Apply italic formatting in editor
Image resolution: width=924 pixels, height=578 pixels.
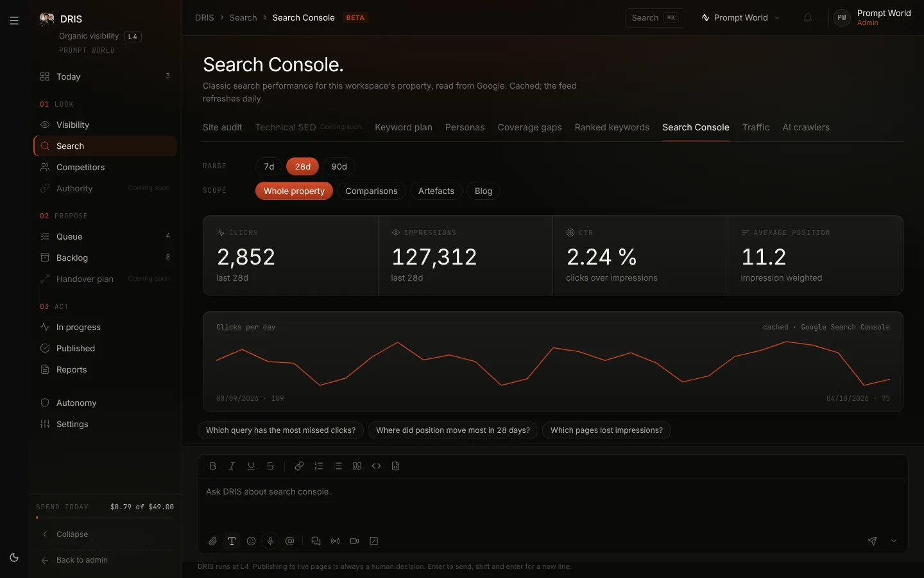[232, 466]
